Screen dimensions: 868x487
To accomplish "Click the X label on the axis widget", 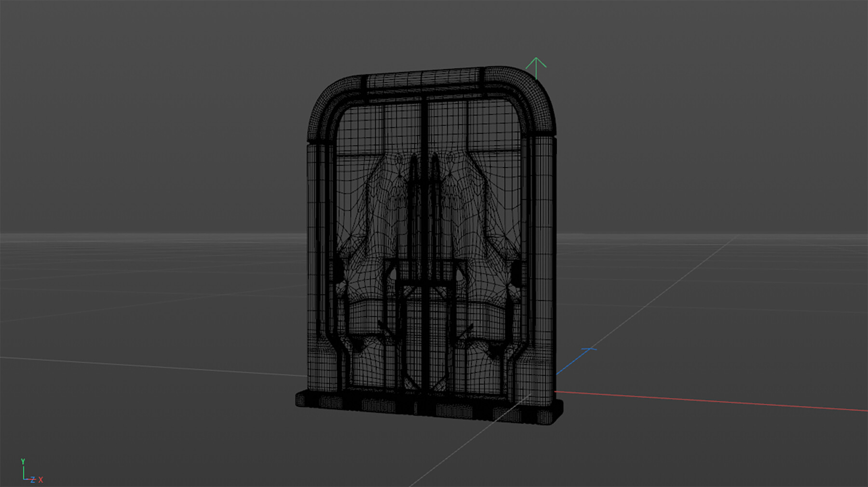I will coord(41,480).
